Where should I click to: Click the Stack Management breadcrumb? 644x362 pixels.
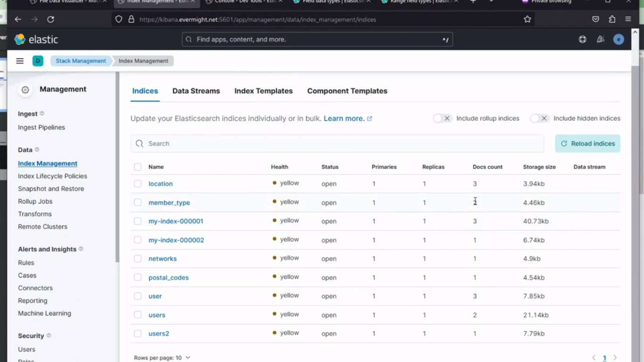(81, 61)
